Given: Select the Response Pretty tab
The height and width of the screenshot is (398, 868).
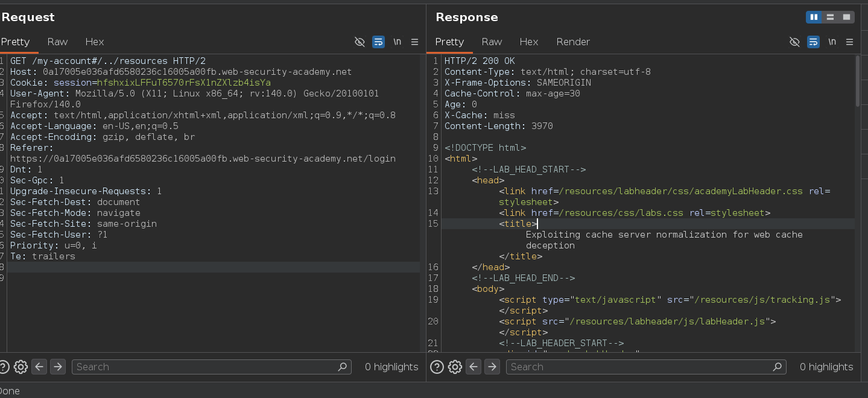Looking at the screenshot, I should pos(449,42).
